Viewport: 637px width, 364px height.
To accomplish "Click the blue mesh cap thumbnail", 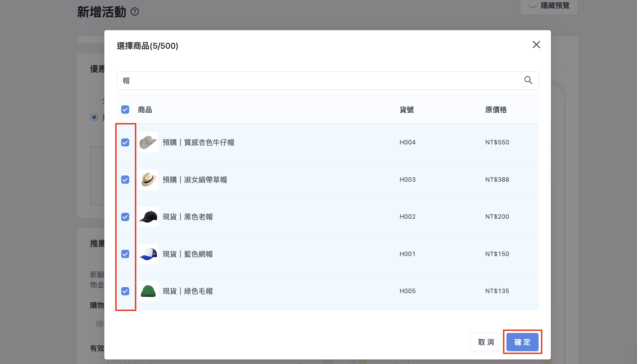I will pos(148,254).
